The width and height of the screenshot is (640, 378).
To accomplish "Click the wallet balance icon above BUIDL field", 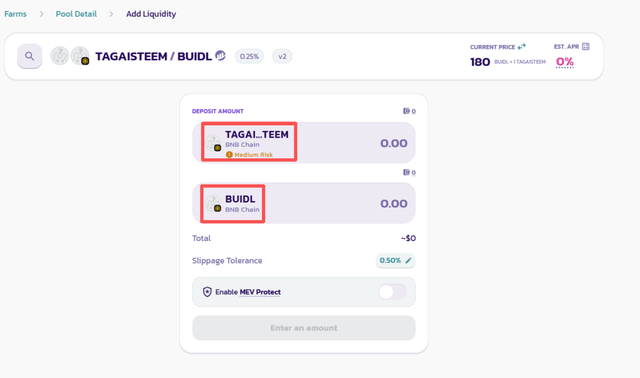I will [406, 172].
